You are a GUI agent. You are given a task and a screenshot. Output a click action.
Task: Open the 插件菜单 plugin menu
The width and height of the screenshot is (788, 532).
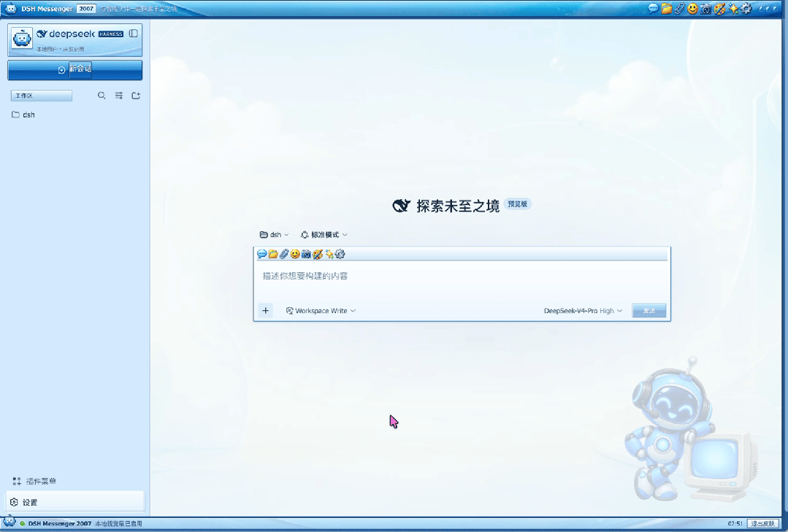coord(34,481)
